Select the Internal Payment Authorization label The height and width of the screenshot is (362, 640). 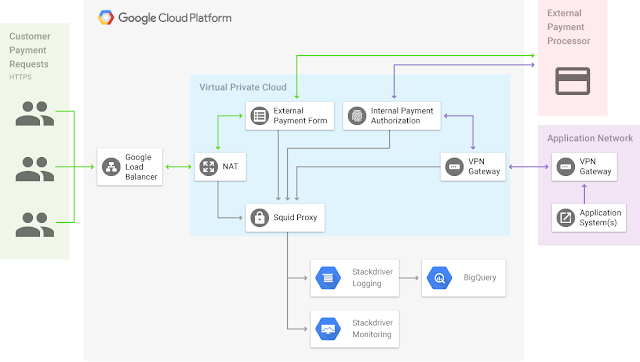point(402,116)
